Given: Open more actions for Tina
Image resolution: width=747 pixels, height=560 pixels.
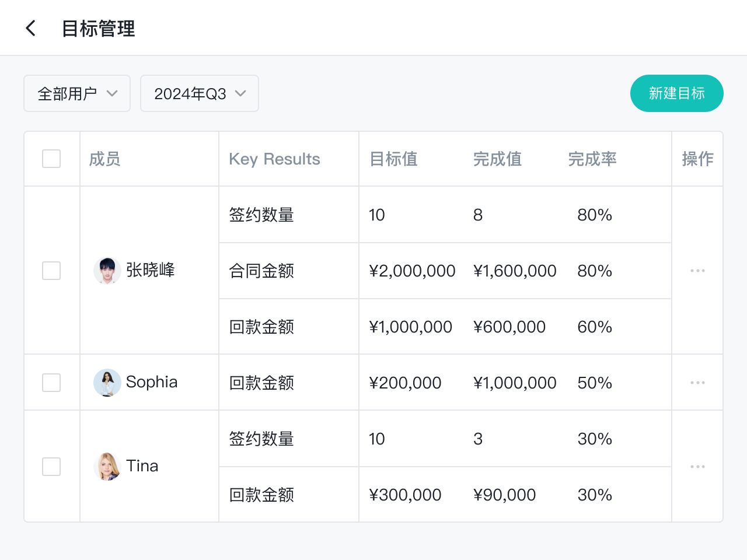Looking at the screenshot, I should [x=697, y=467].
